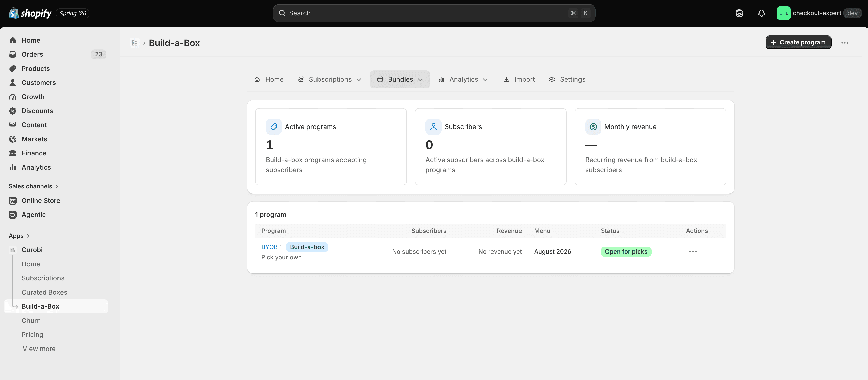
Task: Show more Curobi links via View more
Action: 39,349
